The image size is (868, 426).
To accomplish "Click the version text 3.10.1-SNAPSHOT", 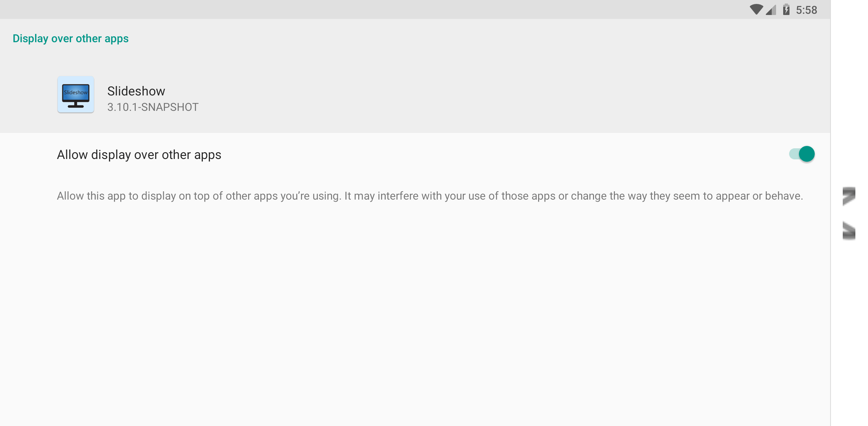I will (x=153, y=107).
